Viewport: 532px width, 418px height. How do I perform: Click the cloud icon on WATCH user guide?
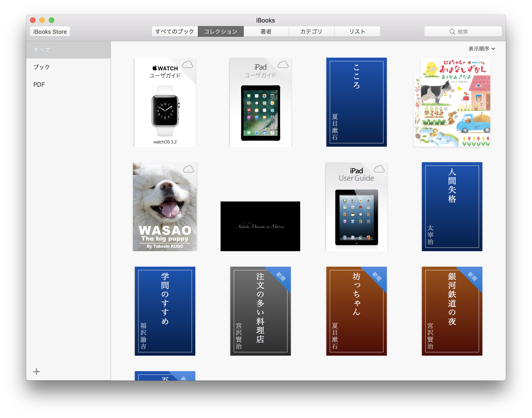187,65
